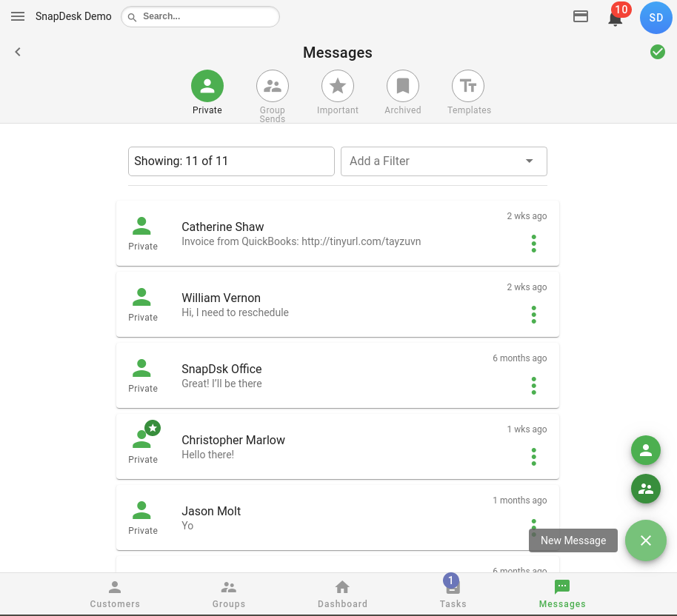Viewport: 677px width, 616px height.
Task: Select Messages in bottom navigation
Action: (x=562, y=595)
